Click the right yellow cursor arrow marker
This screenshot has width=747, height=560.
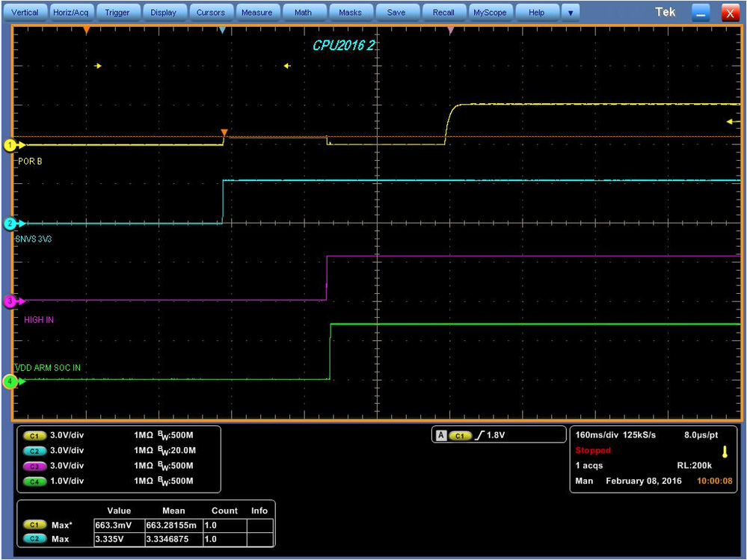coord(287,66)
